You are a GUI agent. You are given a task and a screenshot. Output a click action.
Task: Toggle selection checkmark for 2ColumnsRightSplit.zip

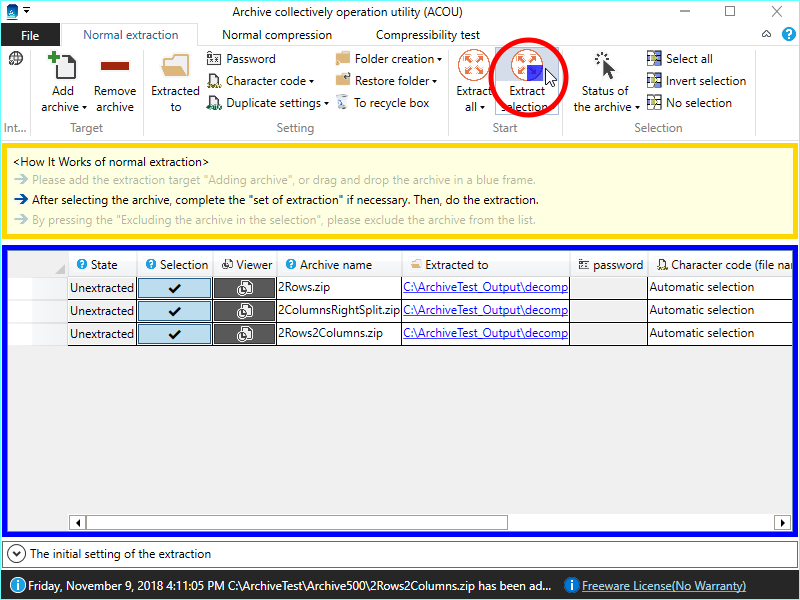(x=174, y=311)
